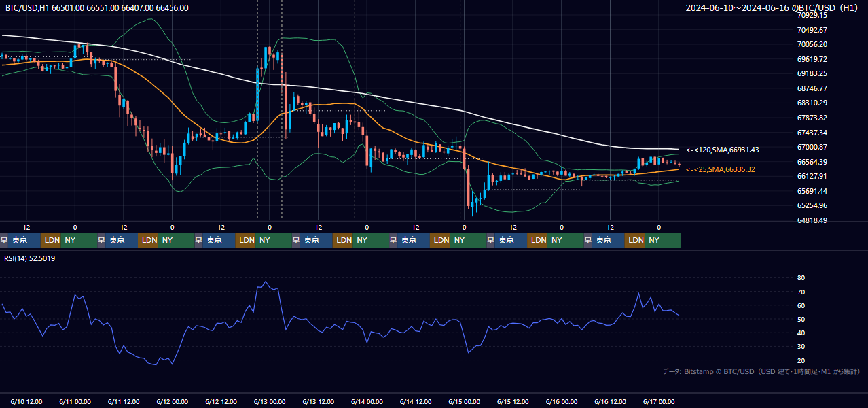This screenshot has height=408, width=868.
Task: Click price axis label 66127.91
Action: 812,176
